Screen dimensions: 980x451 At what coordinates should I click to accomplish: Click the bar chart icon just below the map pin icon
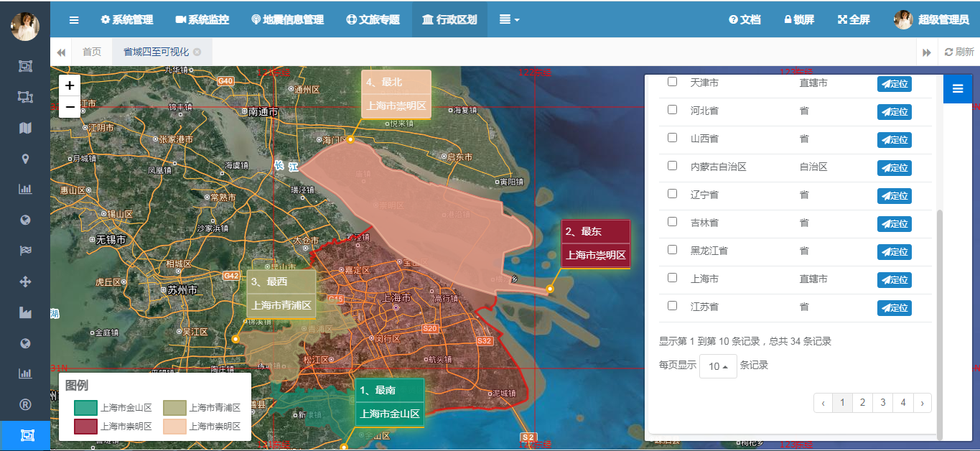[25, 190]
